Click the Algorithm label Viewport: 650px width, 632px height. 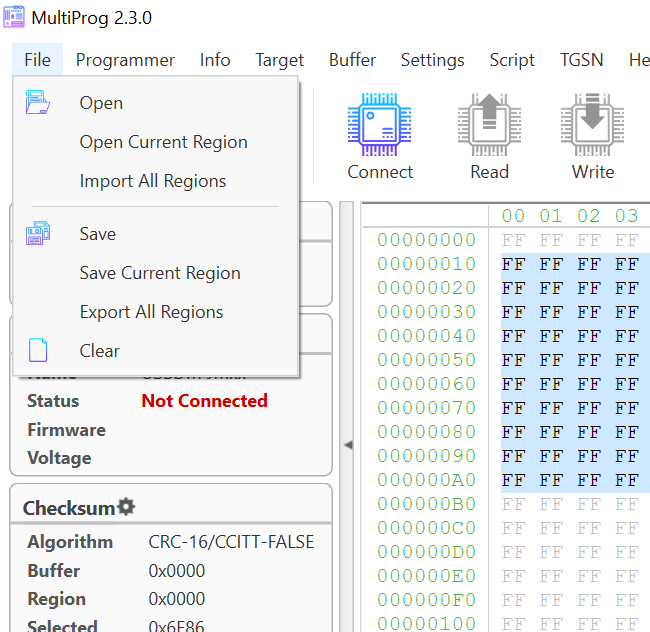point(70,542)
